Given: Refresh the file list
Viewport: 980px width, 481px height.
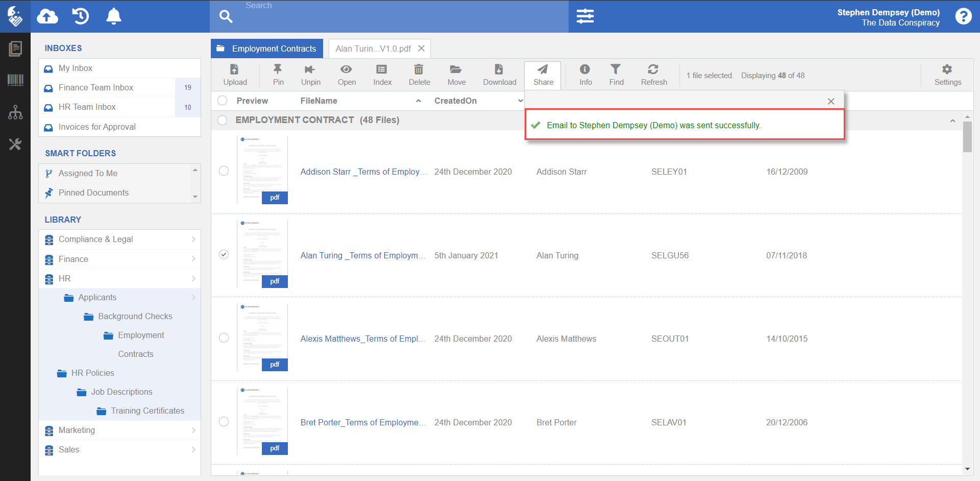Looking at the screenshot, I should [x=654, y=75].
